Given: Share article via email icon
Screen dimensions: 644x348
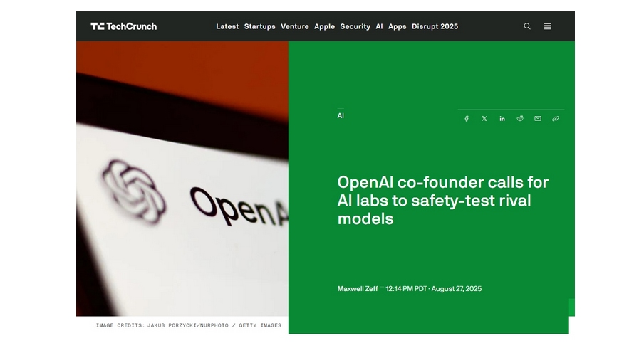Looking at the screenshot, I should tap(538, 119).
